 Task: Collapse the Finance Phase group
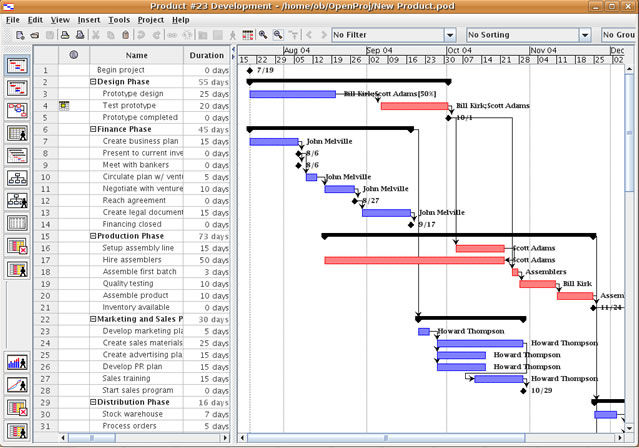93,129
